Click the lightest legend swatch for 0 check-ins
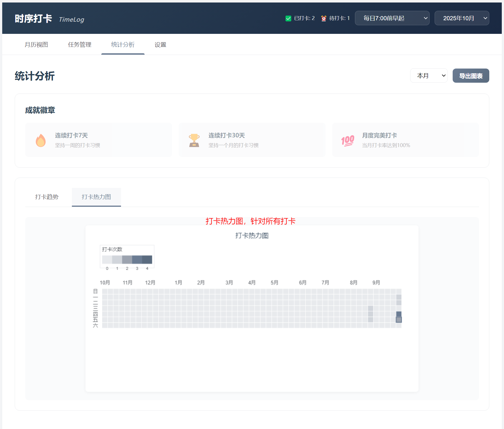504x429 pixels. pyautogui.click(x=107, y=259)
